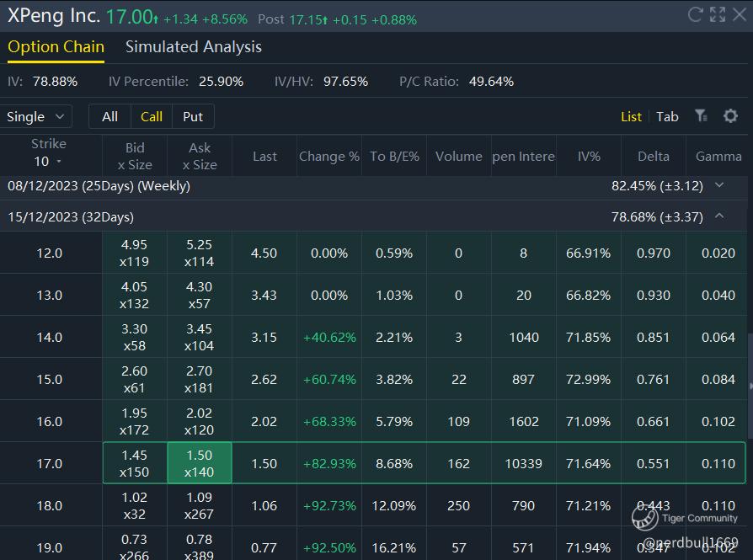
Task: Expand the 08/12/2023 weekly expiry
Action: coord(719,185)
